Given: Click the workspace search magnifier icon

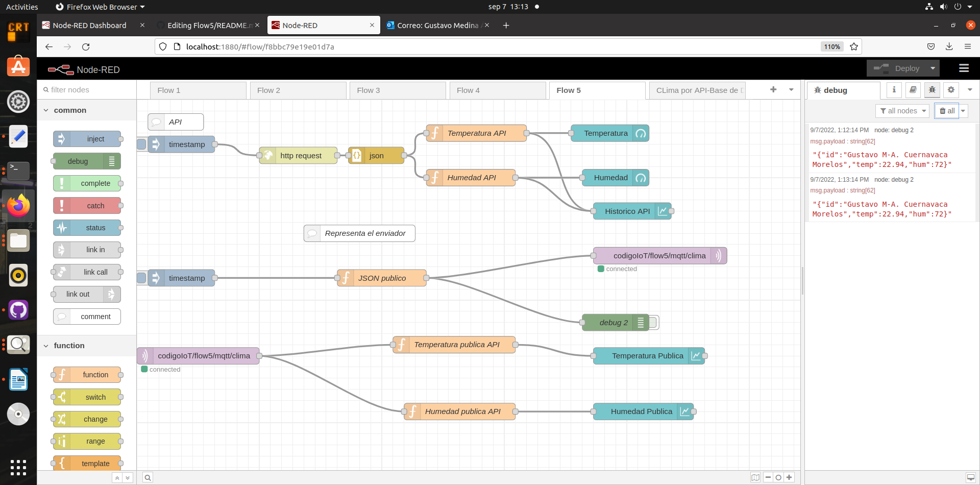Looking at the screenshot, I should [148, 477].
